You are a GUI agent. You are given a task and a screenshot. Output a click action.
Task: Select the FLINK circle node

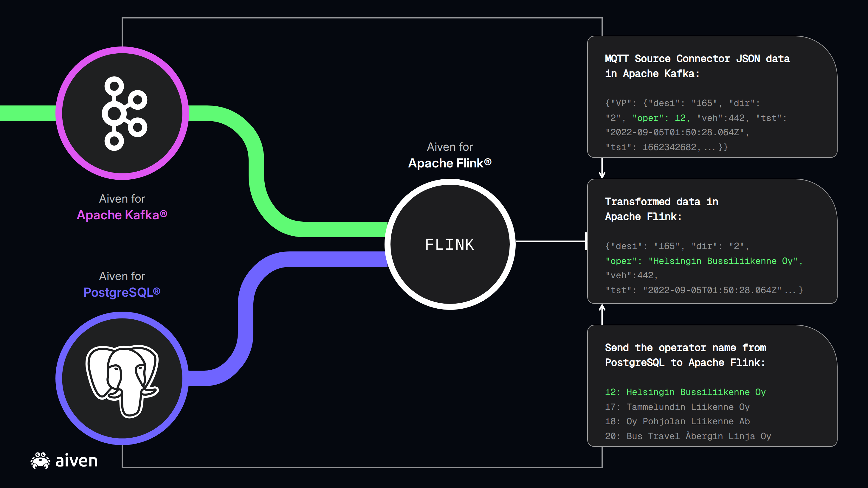pos(450,244)
